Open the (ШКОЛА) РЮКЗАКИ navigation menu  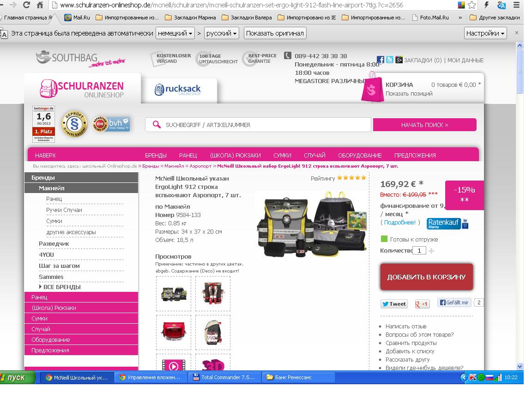click(x=236, y=155)
